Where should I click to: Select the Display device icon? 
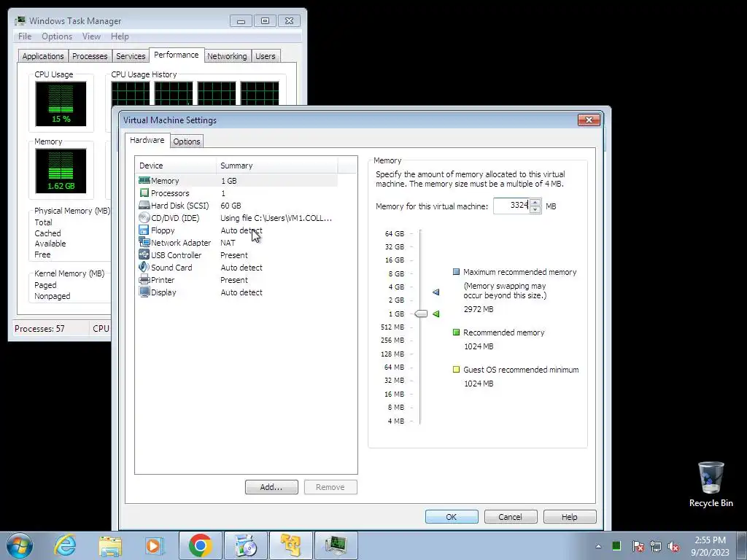point(144,292)
